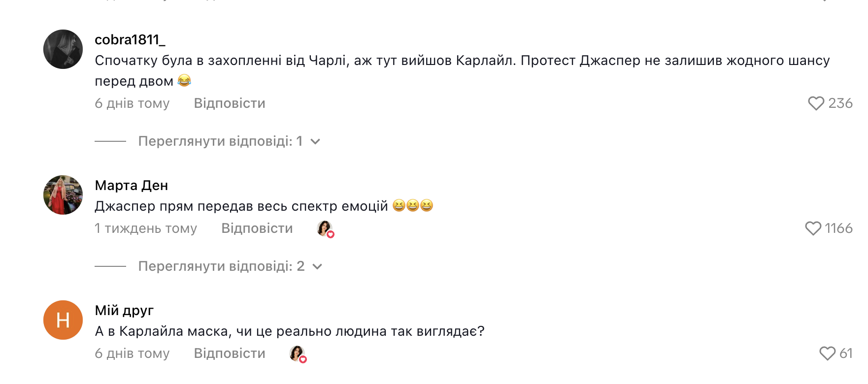Reply to the cobra1811_ comment
This screenshot has width=868, height=384.
pyautogui.click(x=230, y=103)
